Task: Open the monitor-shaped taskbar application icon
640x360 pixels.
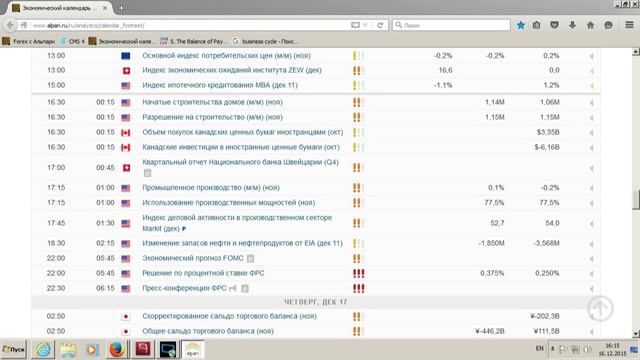Action: click(168, 349)
